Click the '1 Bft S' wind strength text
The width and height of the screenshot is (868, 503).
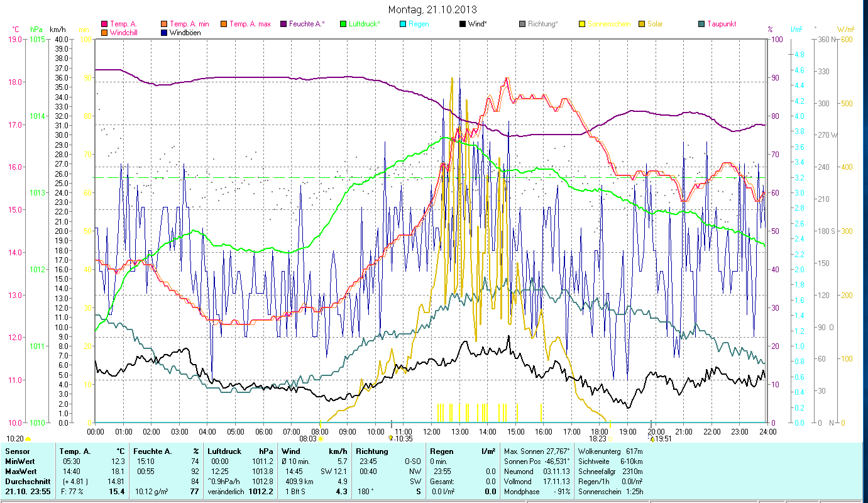click(295, 492)
